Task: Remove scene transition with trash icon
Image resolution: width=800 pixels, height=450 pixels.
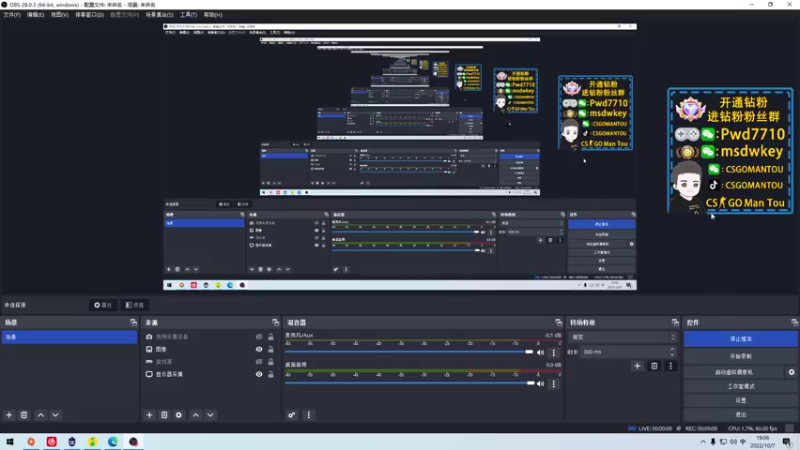Action: (654, 366)
